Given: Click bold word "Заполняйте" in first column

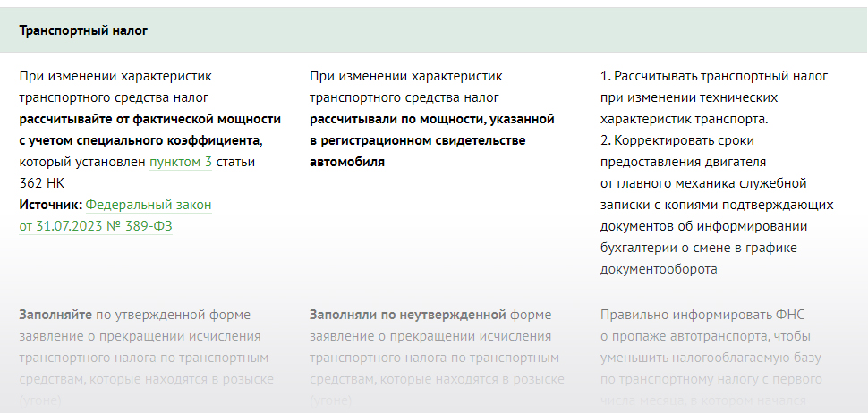Looking at the screenshot, I should pyautogui.click(x=55, y=315).
